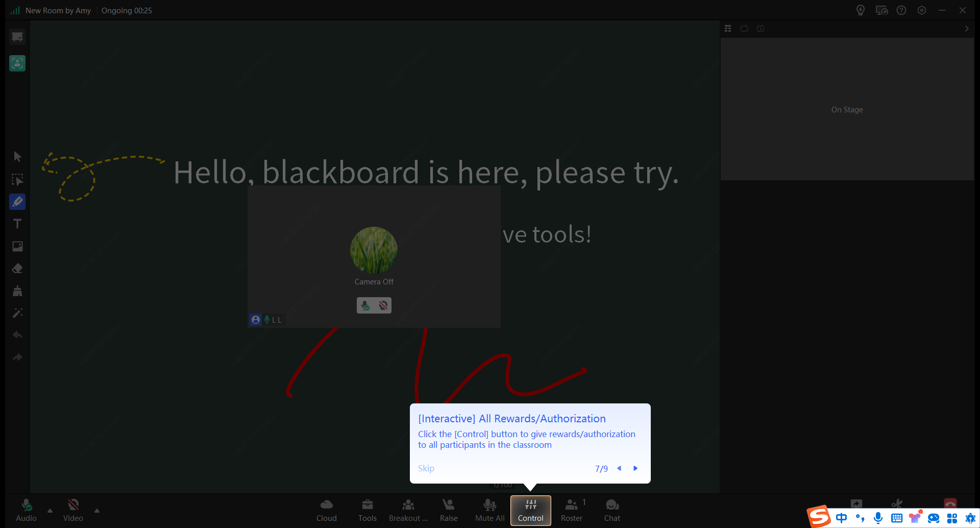Select the Eraser tool

coord(17,269)
